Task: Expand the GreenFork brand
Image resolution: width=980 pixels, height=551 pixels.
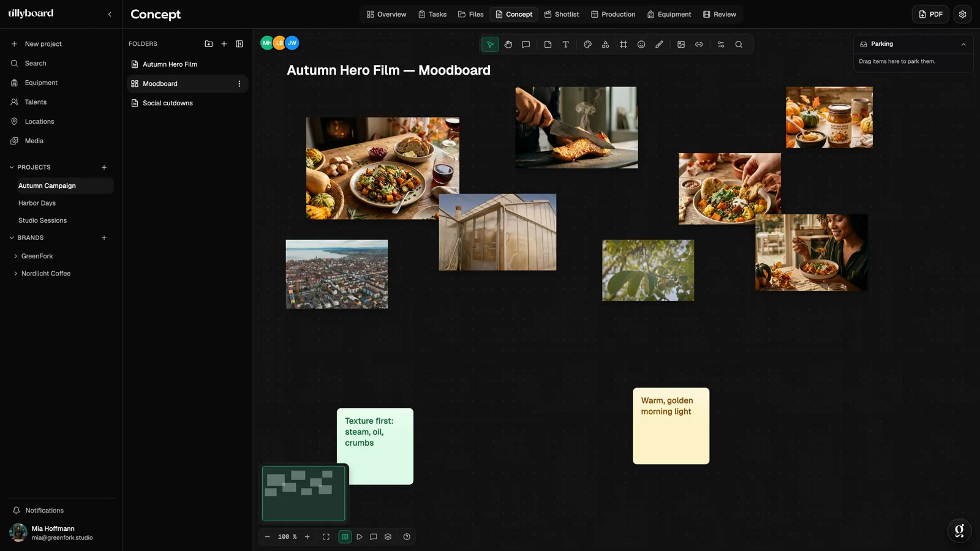Action: pos(16,257)
